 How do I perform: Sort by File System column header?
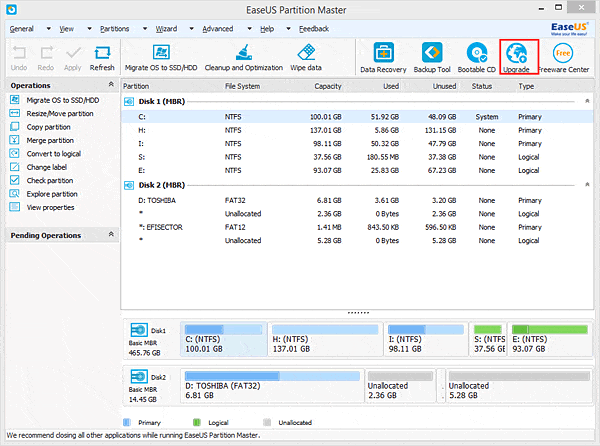point(242,86)
